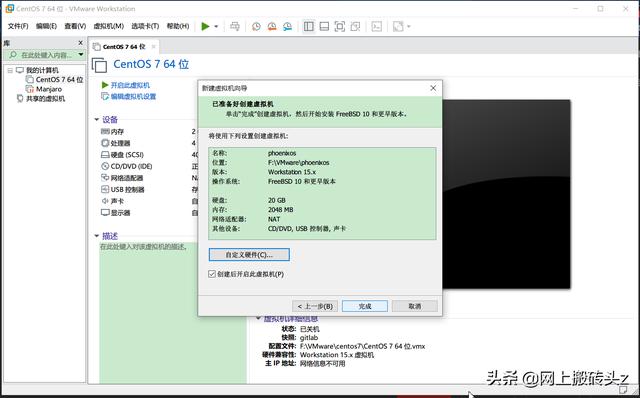
Task: Click the 2048 MB memory value
Action: [x=280, y=210]
